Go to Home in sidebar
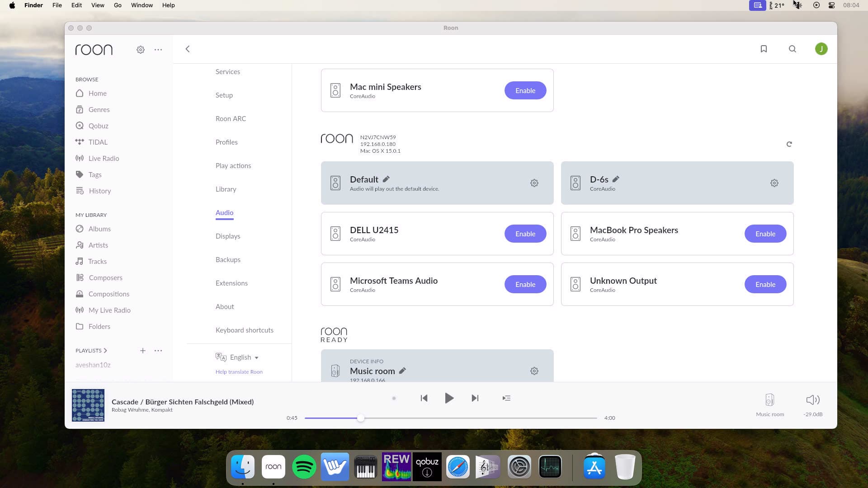Image resolution: width=868 pixels, height=488 pixels. [x=91, y=94]
